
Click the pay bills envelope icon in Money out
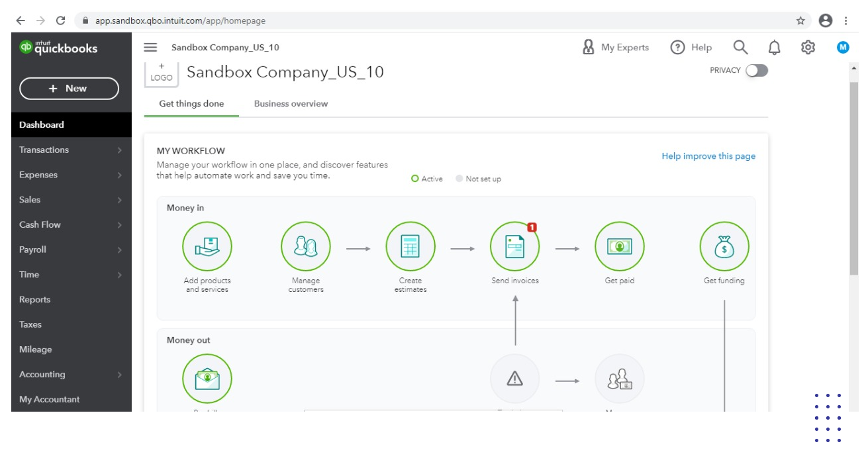point(207,379)
